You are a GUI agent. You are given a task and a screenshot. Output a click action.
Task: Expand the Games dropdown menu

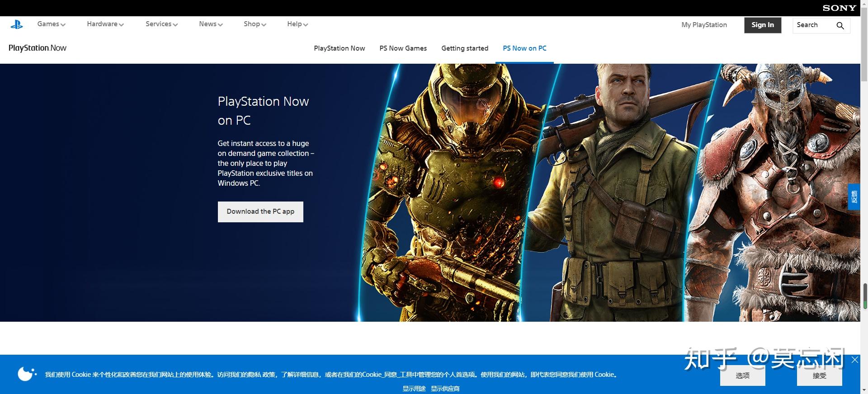point(51,24)
